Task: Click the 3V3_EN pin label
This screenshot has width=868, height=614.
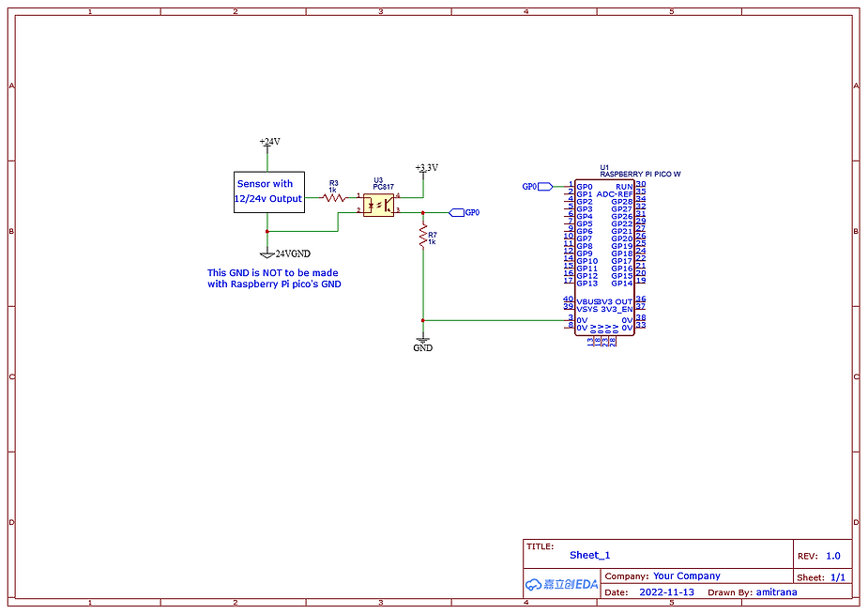Action: tap(617, 310)
